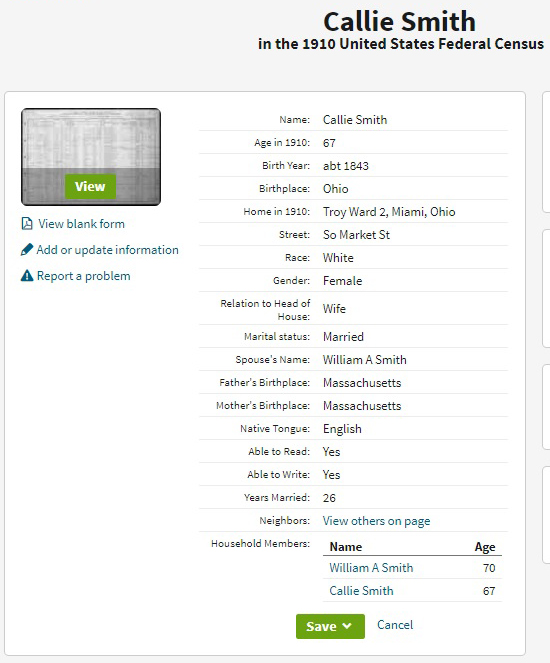Click the 1910 United States Federal Census subtitle
Screen dimensions: 550x663
pos(401,44)
